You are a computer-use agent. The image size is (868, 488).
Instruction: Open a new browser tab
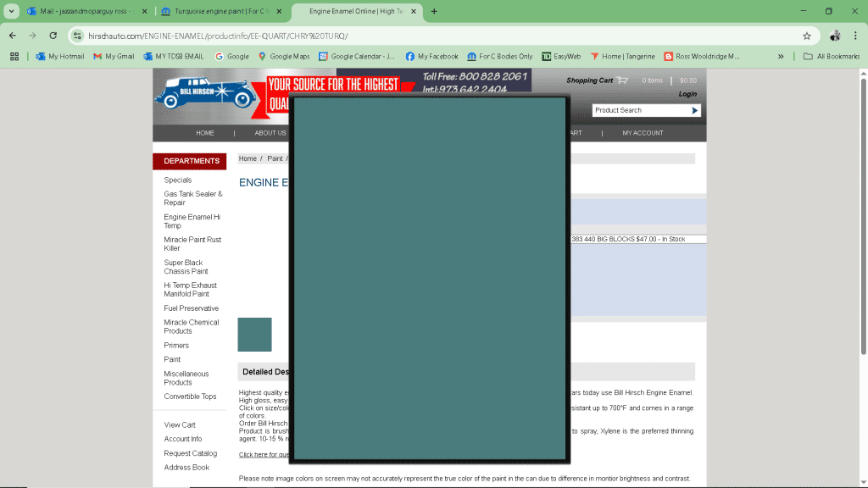pos(434,11)
